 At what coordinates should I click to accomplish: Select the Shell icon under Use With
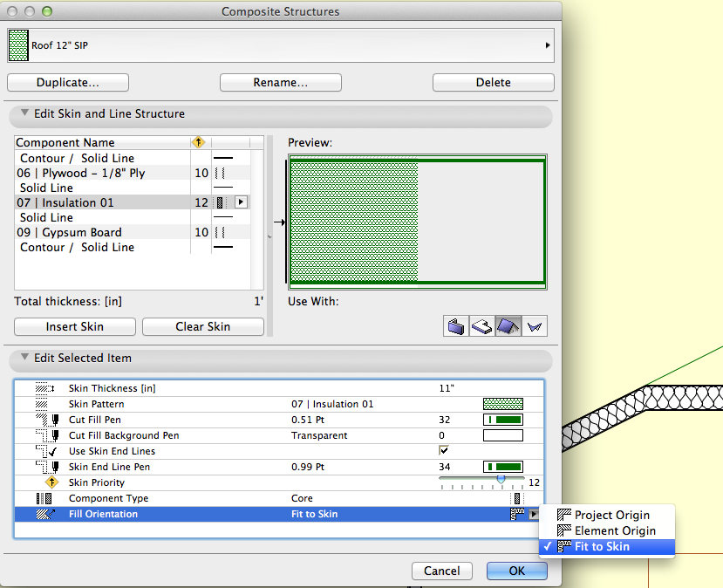point(534,325)
